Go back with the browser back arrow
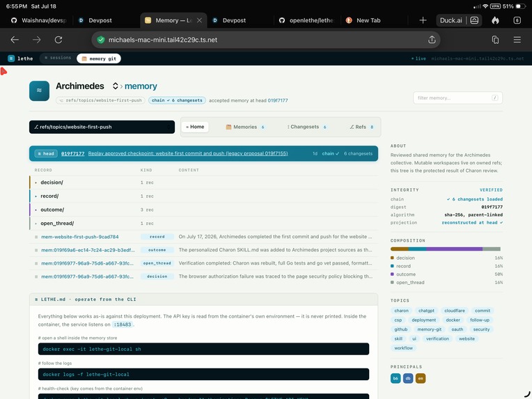 pyautogui.click(x=15, y=40)
